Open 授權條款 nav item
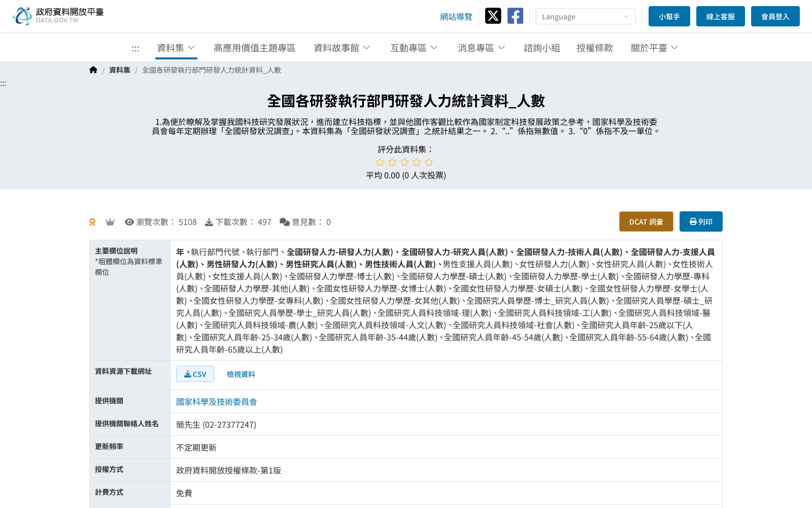Viewport: 812px width, 508px height. pyautogui.click(x=595, y=48)
